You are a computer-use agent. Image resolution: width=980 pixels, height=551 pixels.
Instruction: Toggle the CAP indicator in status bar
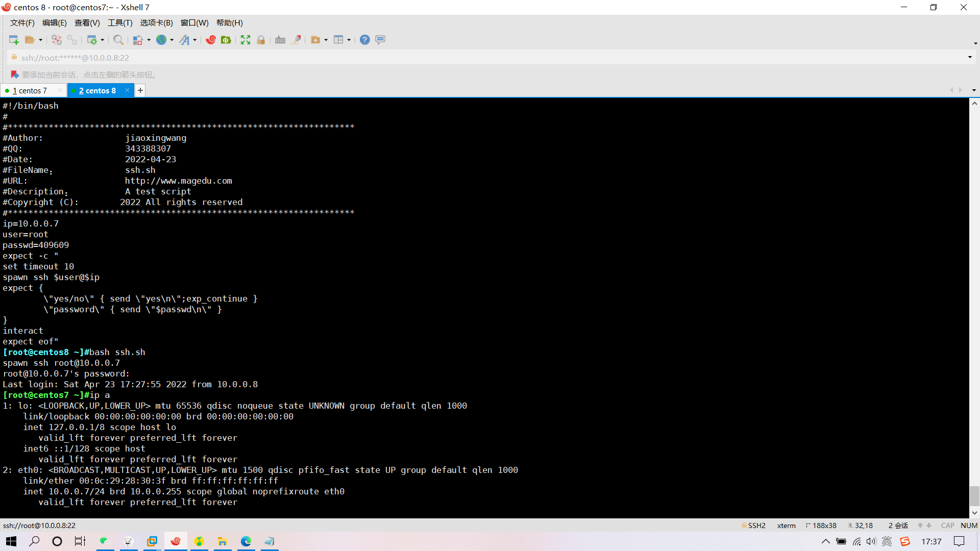[947, 525]
